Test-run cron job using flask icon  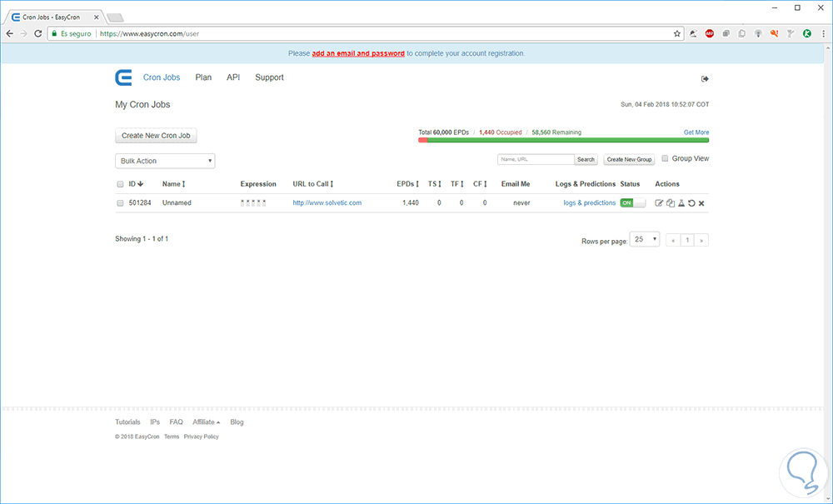(x=681, y=203)
